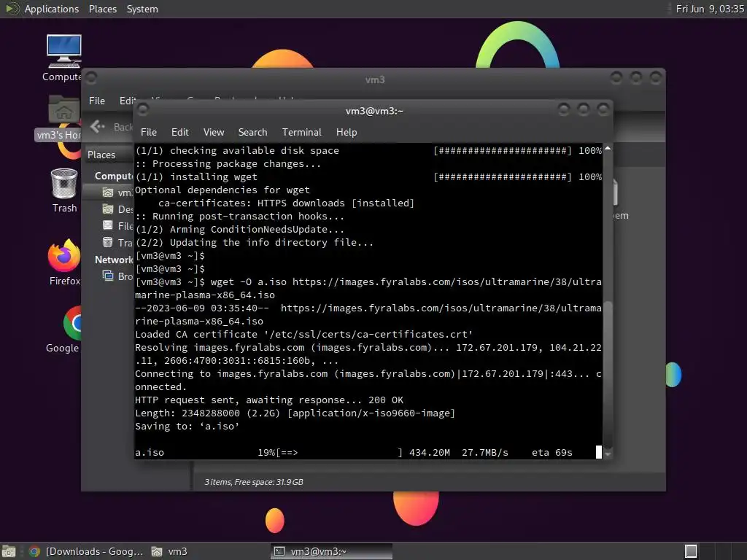Select the File System entry in sidebar
The width and height of the screenshot is (747, 560).
[117, 226]
